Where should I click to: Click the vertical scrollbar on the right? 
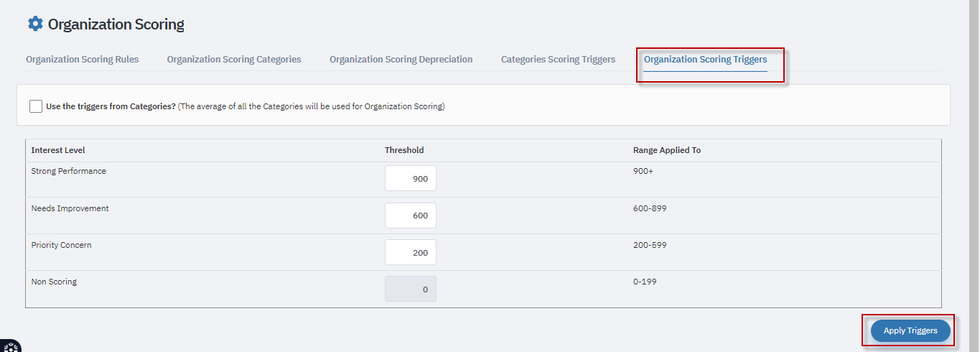[974, 176]
